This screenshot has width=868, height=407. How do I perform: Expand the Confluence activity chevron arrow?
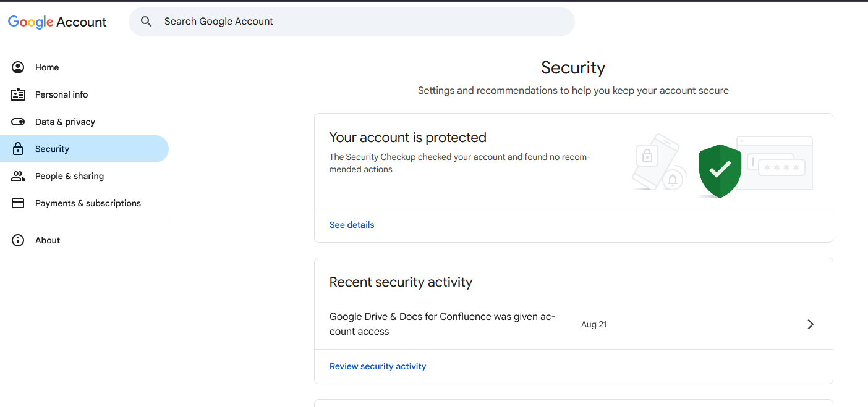(811, 324)
